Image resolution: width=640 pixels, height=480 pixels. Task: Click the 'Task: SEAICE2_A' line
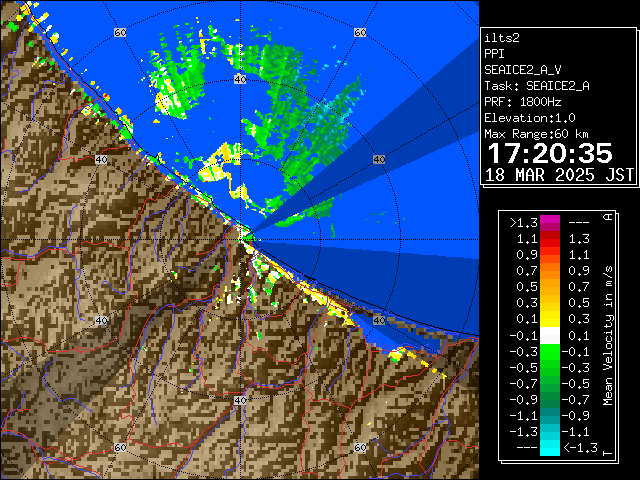pyautogui.click(x=537, y=86)
